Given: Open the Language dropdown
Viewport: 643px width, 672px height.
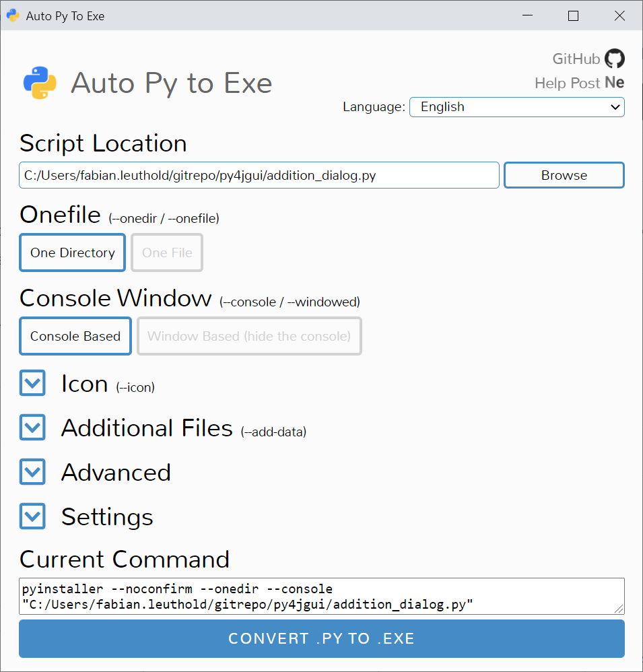Looking at the screenshot, I should tap(517, 106).
